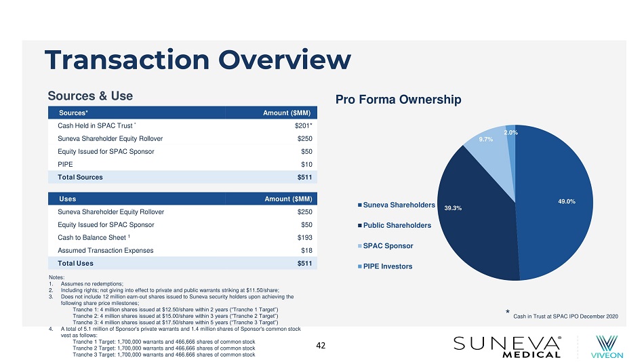Click the Cash in Trust footnote text
The image size is (644, 362).
click(x=565, y=316)
